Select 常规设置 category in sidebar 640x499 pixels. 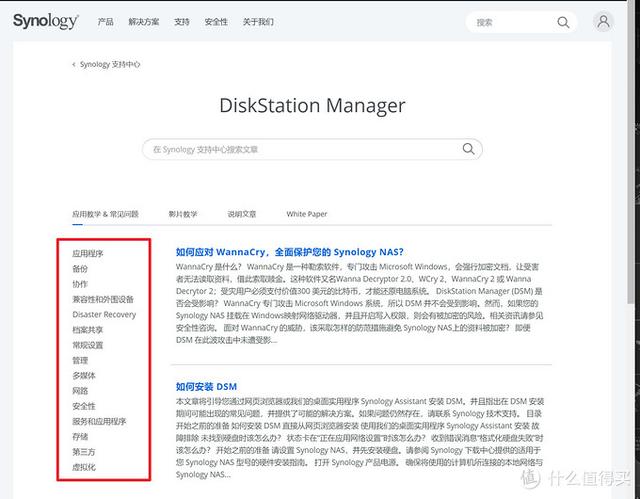click(x=88, y=345)
